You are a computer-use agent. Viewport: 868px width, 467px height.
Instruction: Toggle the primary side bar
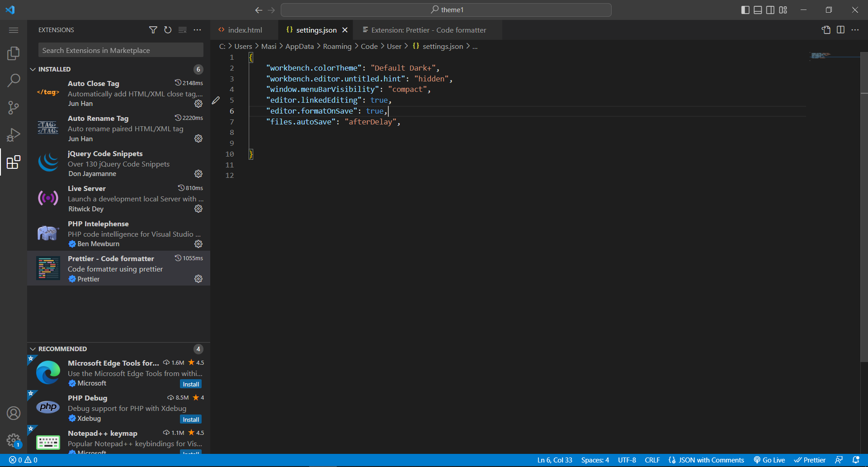click(745, 10)
